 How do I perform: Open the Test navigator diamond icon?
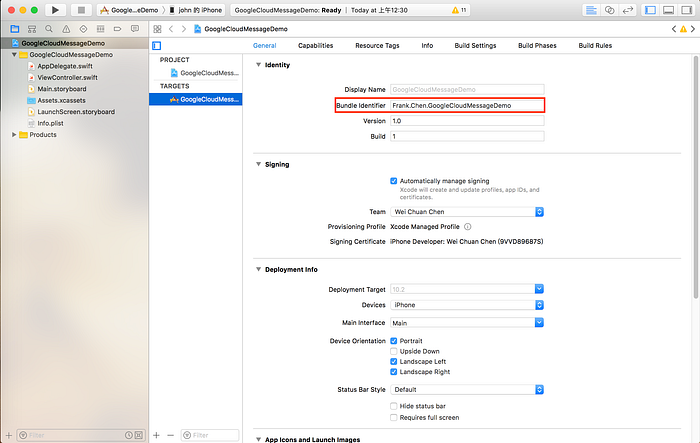pyautogui.click(x=83, y=29)
